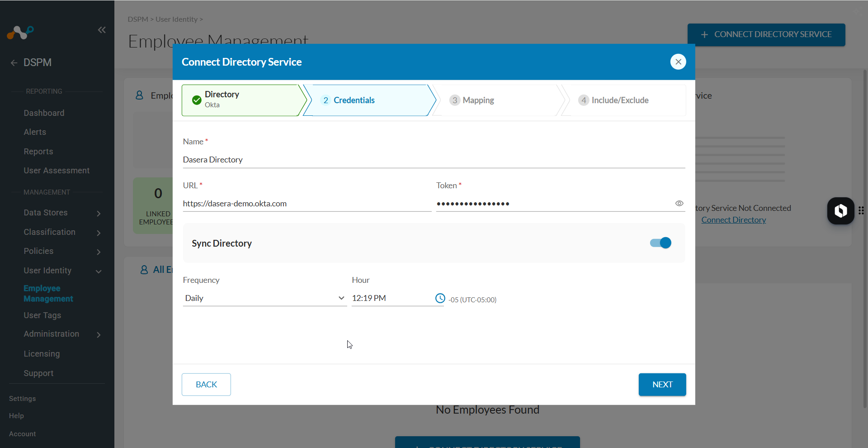Open the Frequency dropdown set to Daily
Viewport: 868px width, 448px height.
(x=264, y=298)
